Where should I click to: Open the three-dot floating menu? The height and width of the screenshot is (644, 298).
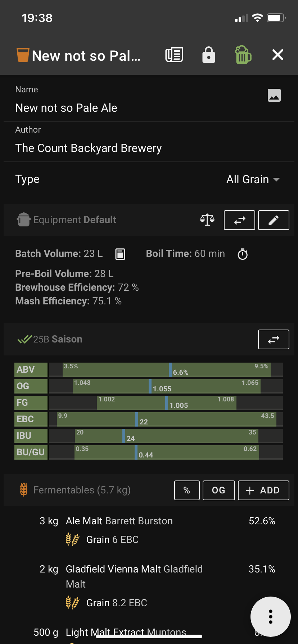coord(271,616)
